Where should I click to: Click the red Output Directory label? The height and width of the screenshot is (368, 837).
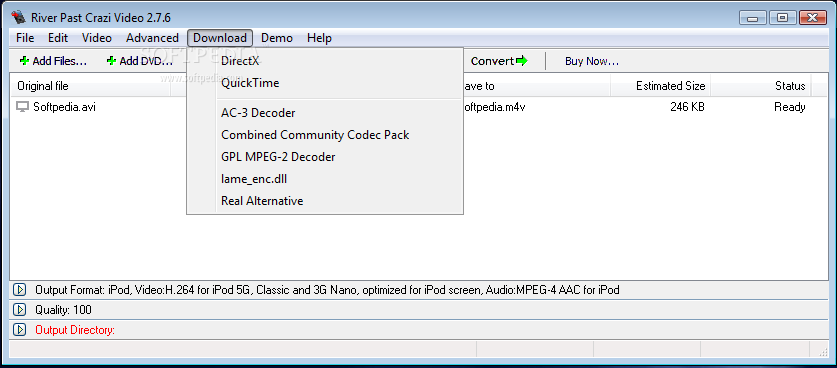(75, 330)
